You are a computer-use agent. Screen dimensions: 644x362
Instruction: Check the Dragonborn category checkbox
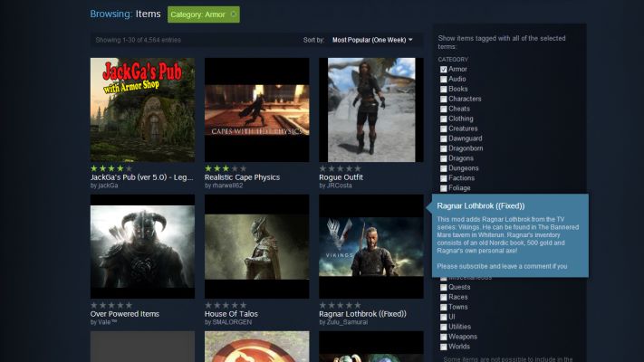(x=443, y=148)
